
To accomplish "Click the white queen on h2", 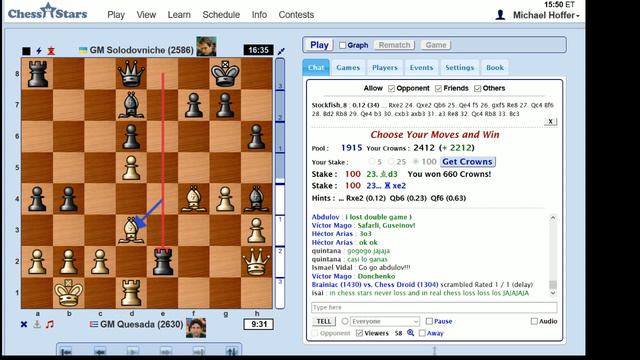I will [x=257, y=261].
